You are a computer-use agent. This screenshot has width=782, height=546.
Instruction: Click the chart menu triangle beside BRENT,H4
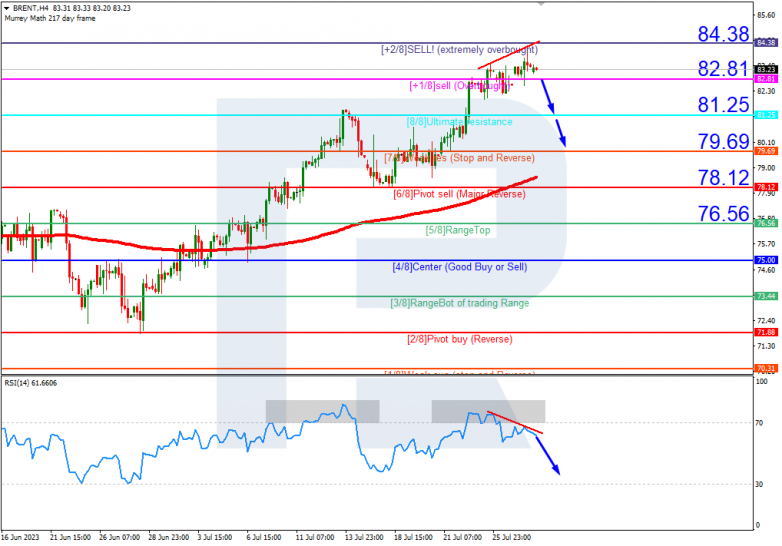point(6,8)
